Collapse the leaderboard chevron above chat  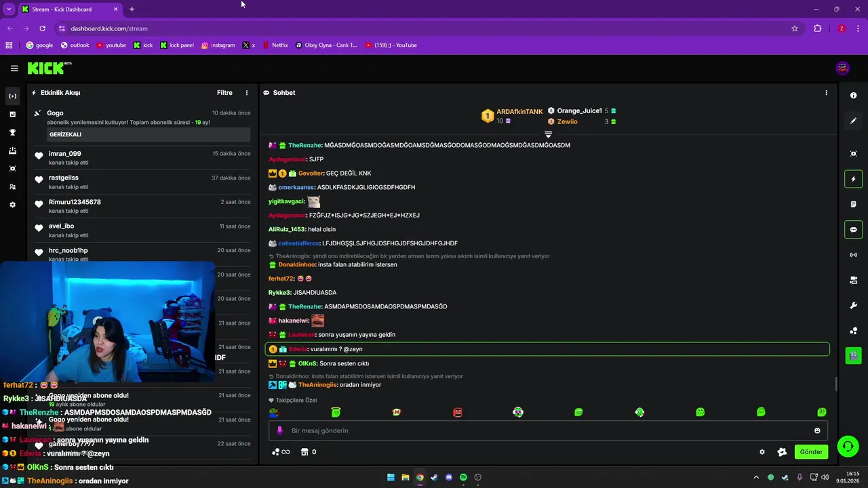(549, 134)
